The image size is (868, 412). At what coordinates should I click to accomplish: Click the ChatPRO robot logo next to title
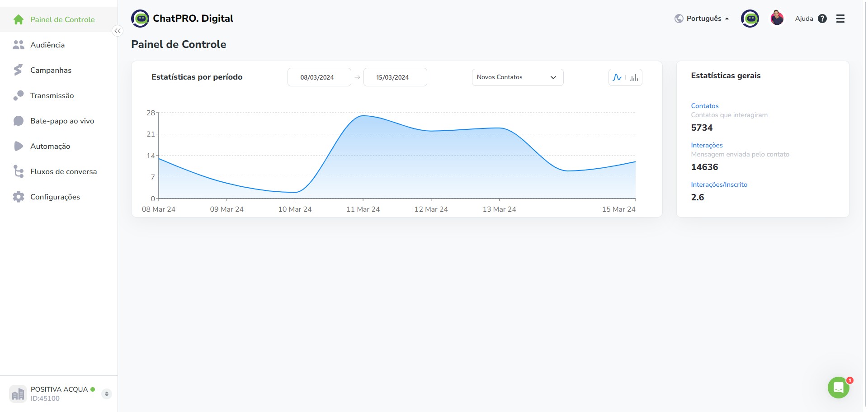[x=140, y=19]
